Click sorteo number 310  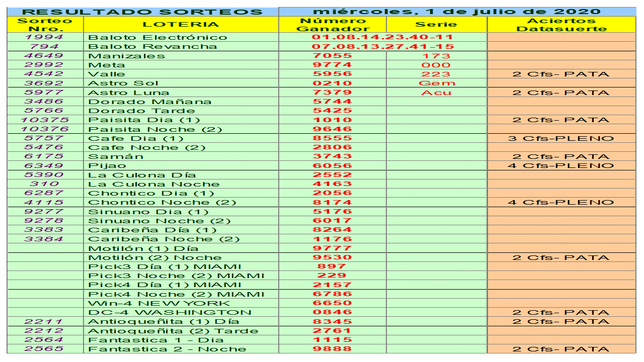pos(45,184)
